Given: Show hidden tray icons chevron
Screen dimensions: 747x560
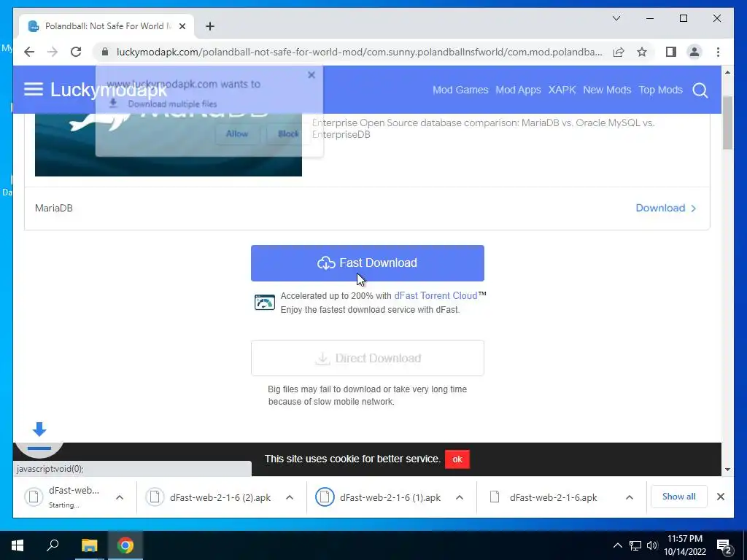Looking at the screenshot, I should (617, 545).
